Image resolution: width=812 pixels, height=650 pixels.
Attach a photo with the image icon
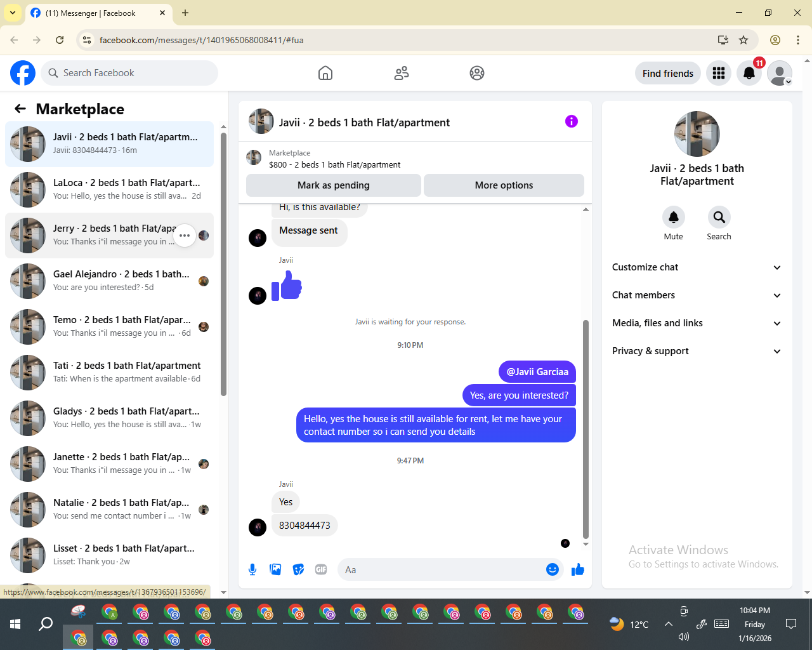pyautogui.click(x=275, y=569)
